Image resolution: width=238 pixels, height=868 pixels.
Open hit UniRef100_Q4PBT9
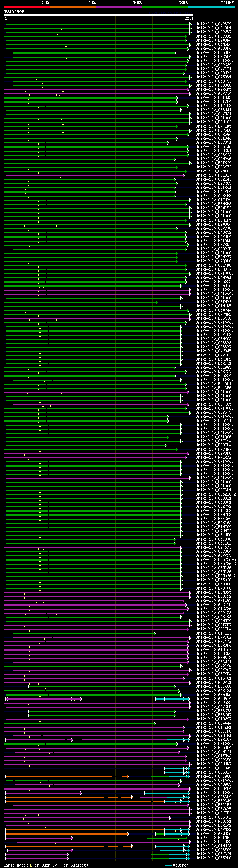point(213,24)
